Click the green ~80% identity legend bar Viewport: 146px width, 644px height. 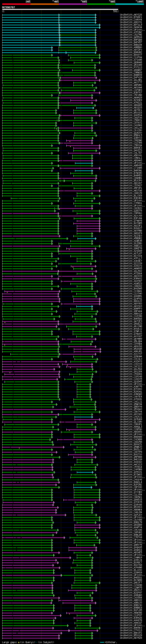click(x=101, y=4)
